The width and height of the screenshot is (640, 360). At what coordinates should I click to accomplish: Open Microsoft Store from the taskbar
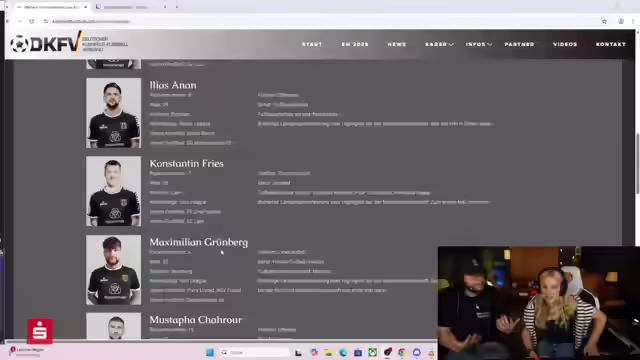pyautogui.click(x=358, y=352)
